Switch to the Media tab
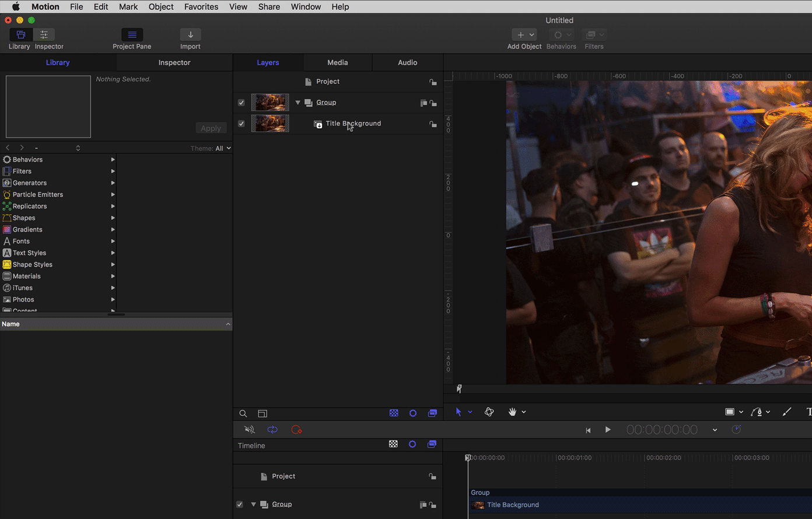 click(x=338, y=62)
